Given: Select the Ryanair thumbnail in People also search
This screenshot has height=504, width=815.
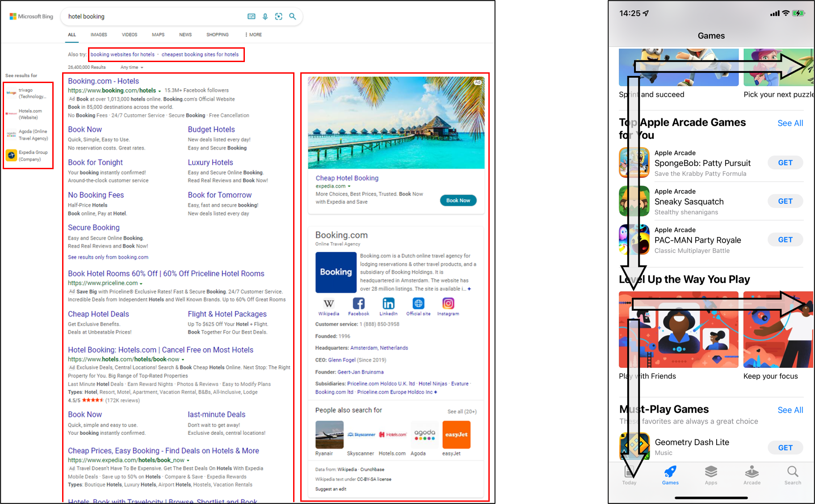Looking at the screenshot, I should (x=329, y=434).
